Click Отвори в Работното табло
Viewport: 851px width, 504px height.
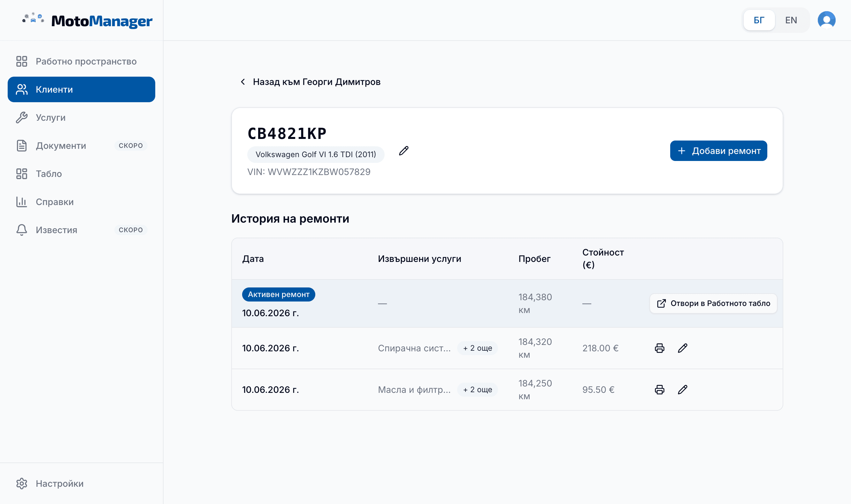pos(713,303)
